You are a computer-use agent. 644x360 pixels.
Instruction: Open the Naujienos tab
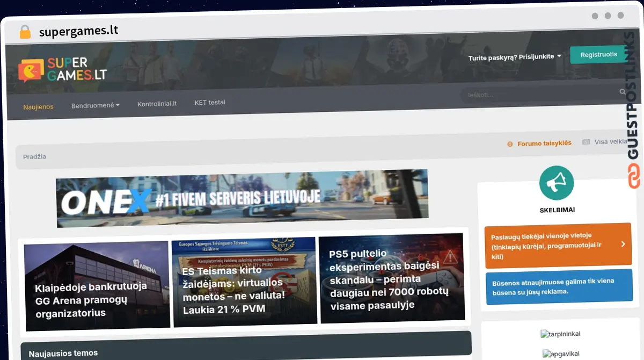tap(38, 107)
